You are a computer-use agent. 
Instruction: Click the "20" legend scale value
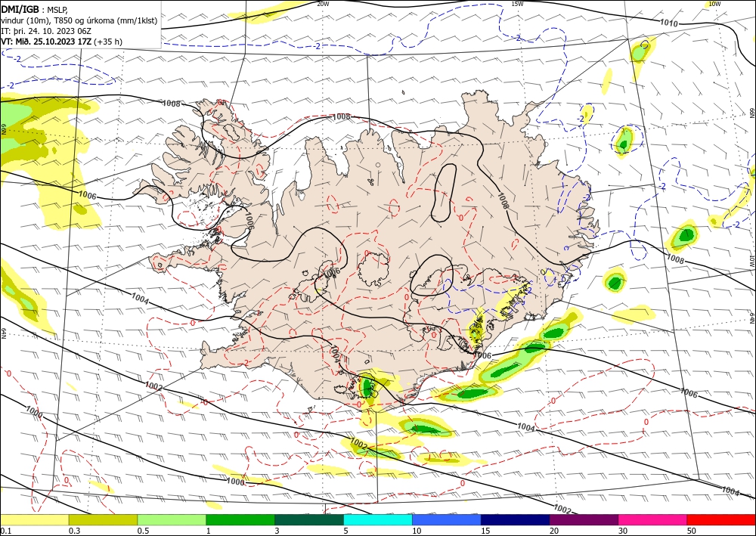(x=554, y=531)
